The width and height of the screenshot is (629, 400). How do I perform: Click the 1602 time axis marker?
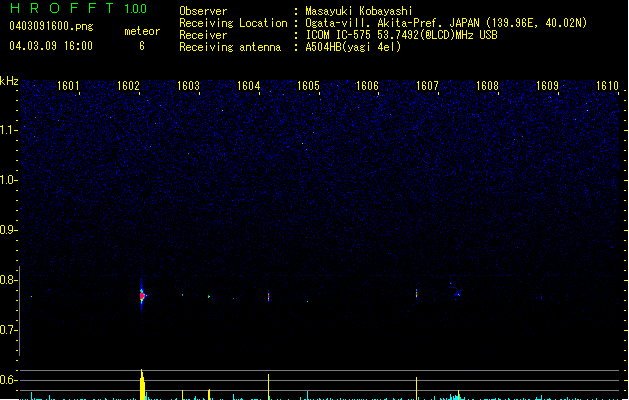tap(128, 86)
